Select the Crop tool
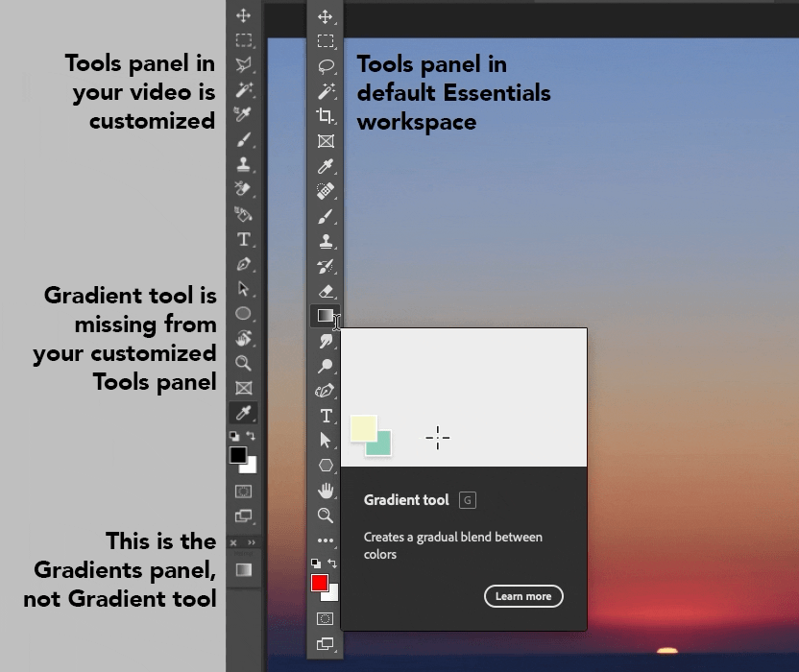This screenshot has width=799, height=672. [x=326, y=115]
